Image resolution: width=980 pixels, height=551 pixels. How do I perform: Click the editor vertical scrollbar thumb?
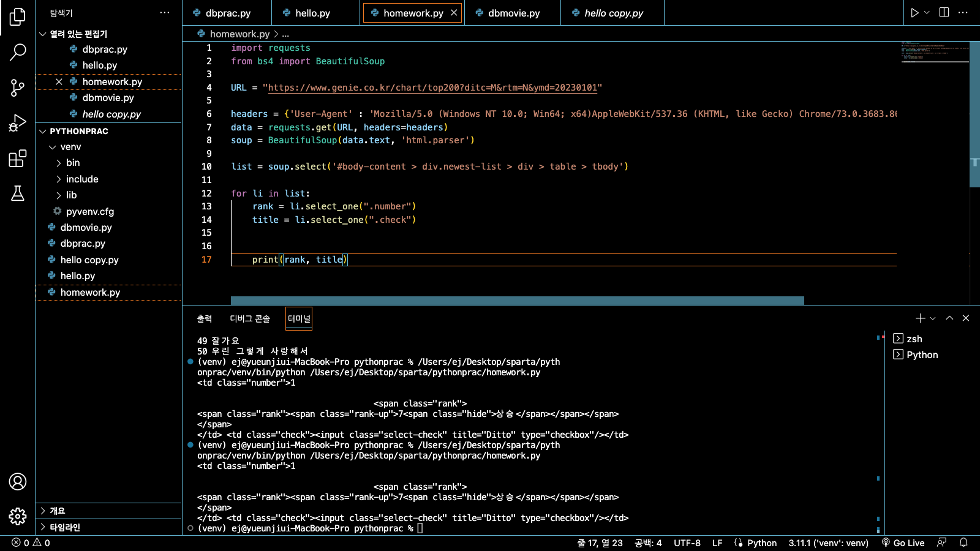pyautogui.click(x=974, y=114)
